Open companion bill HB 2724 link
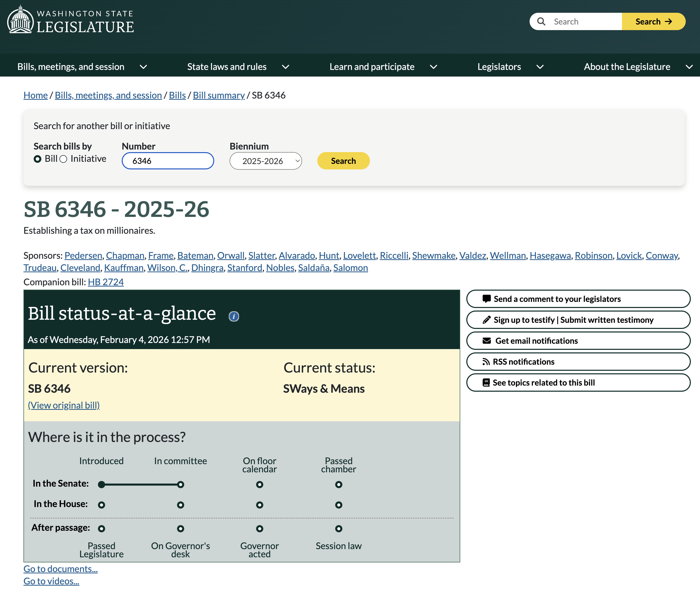 point(106,282)
